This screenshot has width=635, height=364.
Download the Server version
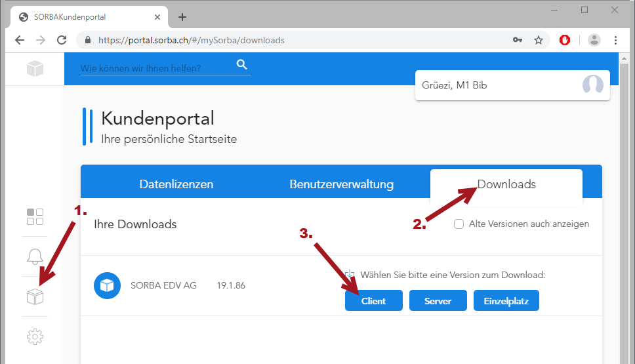pyautogui.click(x=438, y=300)
